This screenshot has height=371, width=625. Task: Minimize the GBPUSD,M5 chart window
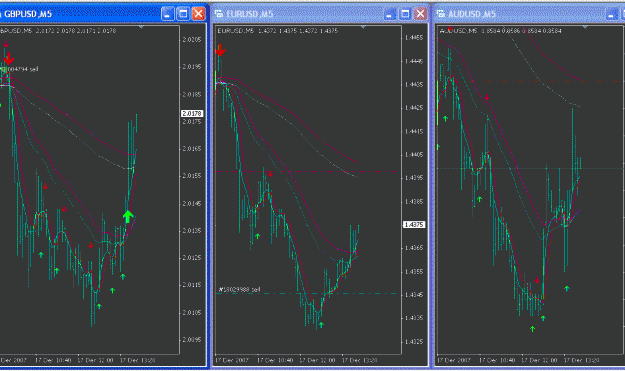[167, 14]
